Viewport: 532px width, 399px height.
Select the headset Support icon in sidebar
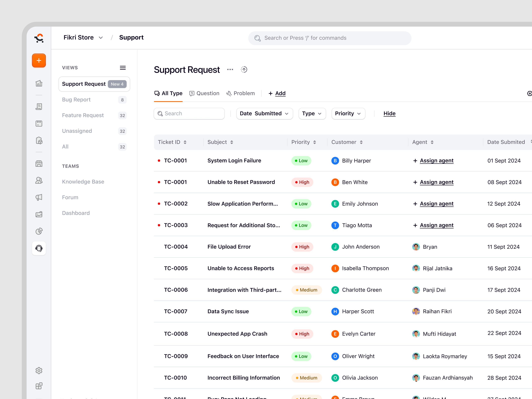(39, 248)
